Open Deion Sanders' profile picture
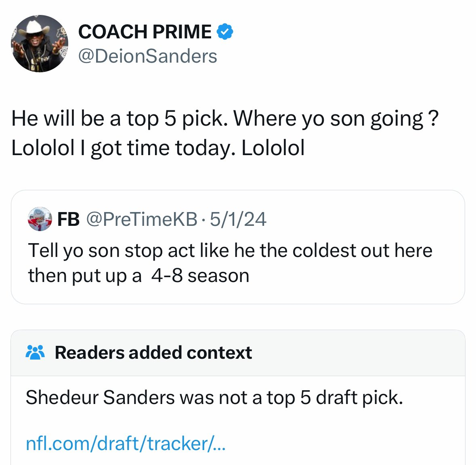This screenshot has height=465, width=476. [x=40, y=44]
